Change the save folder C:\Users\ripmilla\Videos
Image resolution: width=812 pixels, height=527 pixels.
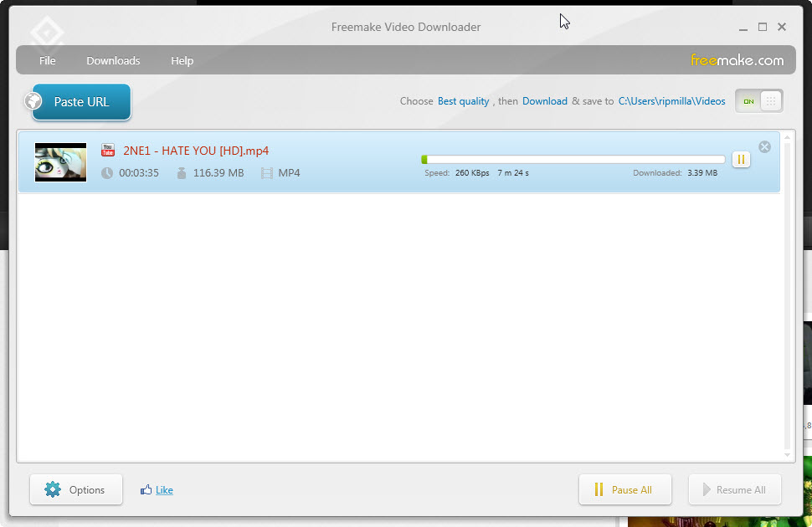[671, 101]
